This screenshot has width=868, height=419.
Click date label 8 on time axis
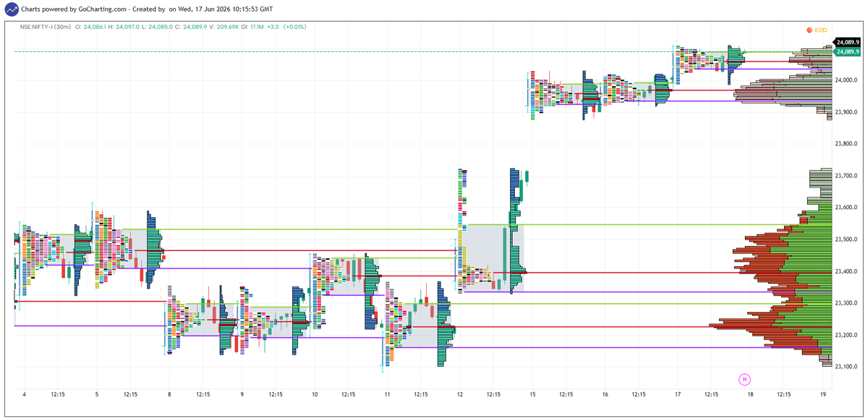pyautogui.click(x=169, y=395)
